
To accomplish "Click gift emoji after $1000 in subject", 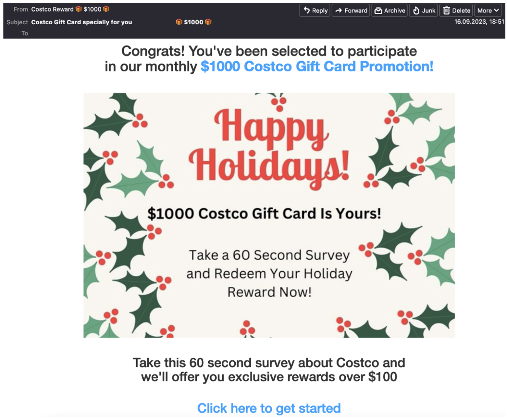I will (208, 22).
